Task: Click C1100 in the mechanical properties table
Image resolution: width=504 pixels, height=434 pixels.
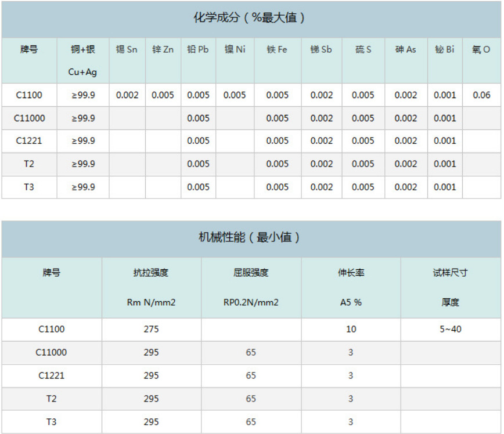Action: [52, 330]
